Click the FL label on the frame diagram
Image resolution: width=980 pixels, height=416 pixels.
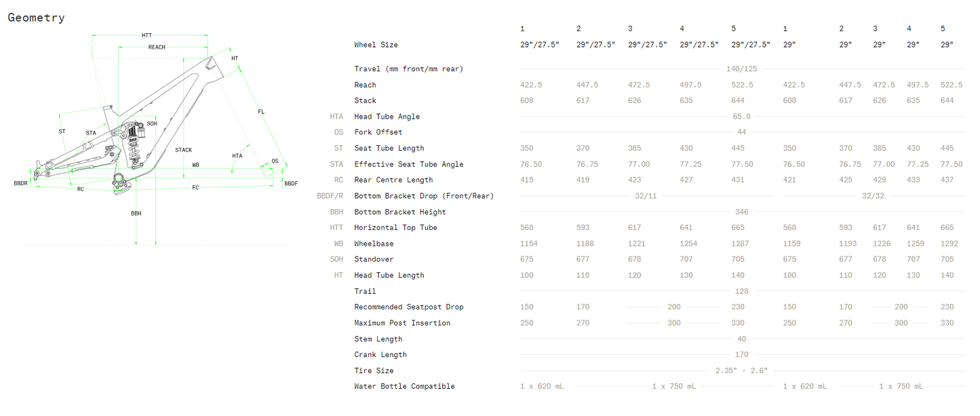(x=261, y=111)
